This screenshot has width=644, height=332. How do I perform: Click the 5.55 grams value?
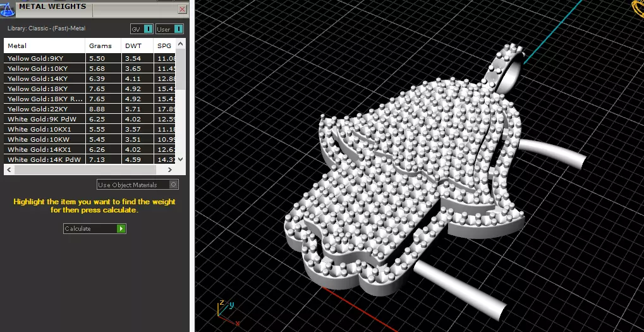coord(97,129)
